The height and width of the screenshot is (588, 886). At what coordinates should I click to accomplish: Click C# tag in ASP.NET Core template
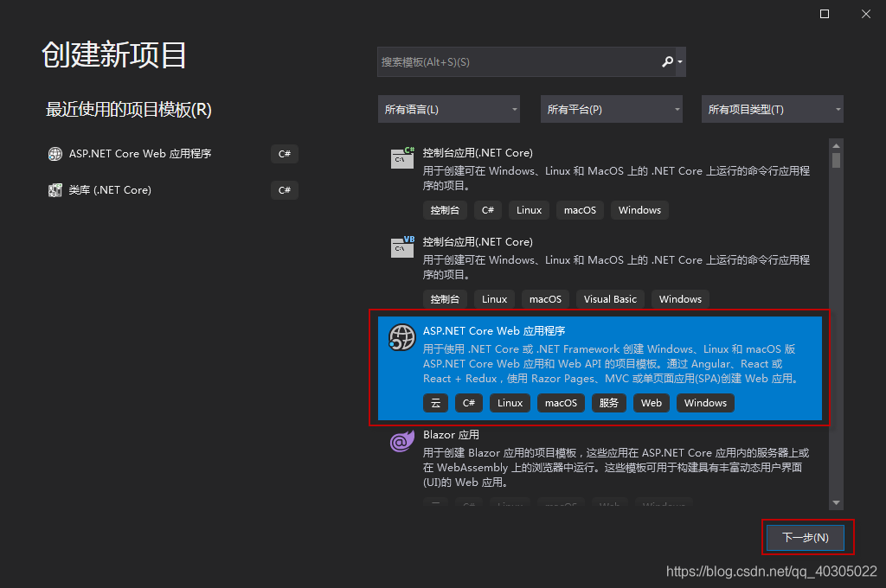[x=469, y=403]
